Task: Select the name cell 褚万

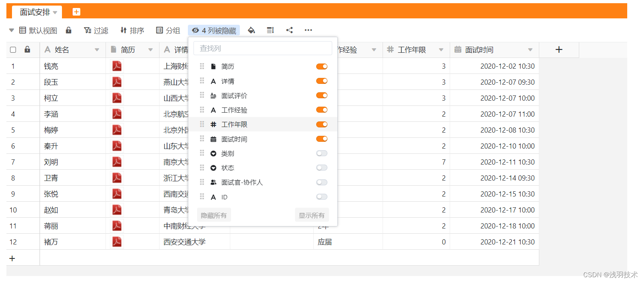Action: 73,242
